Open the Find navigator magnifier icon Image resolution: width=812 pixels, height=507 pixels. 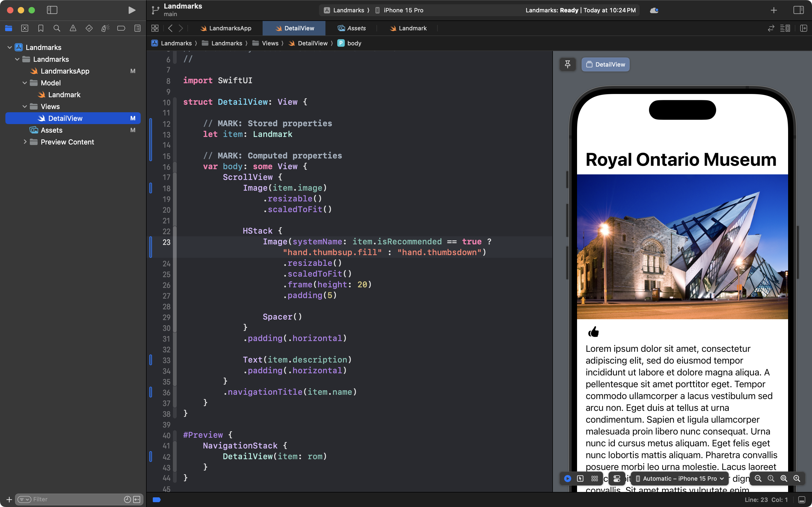click(57, 28)
